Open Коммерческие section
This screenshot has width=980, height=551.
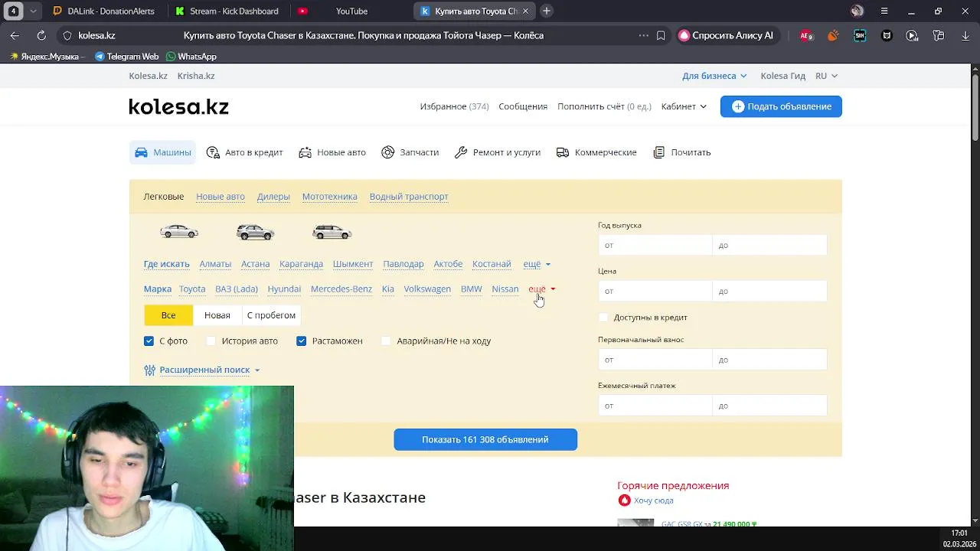pyautogui.click(x=596, y=152)
